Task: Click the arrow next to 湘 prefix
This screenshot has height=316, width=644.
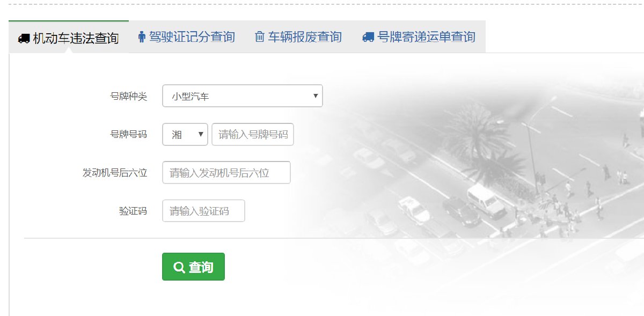Action: click(x=201, y=134)
